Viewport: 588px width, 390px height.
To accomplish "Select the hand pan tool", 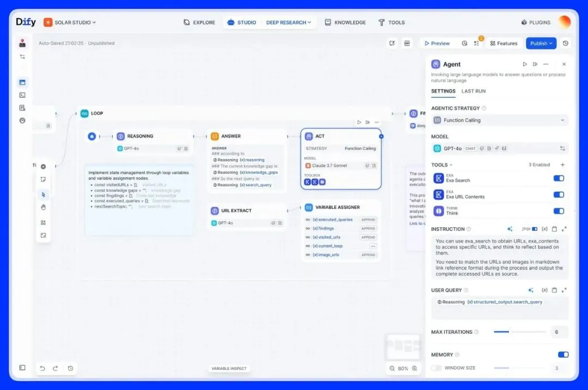I will tap(43, 208).
